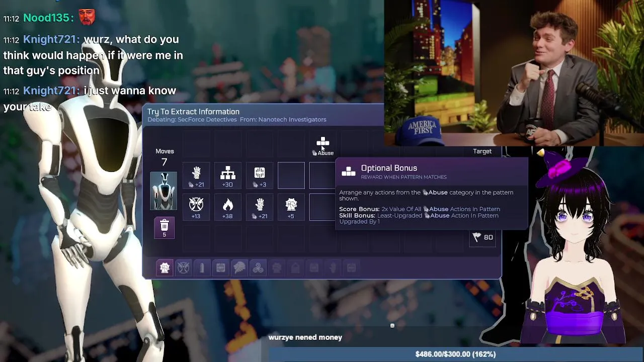
Task: Select the bullet-shaped category in bottom bar
Action: (x=202, y=268)
